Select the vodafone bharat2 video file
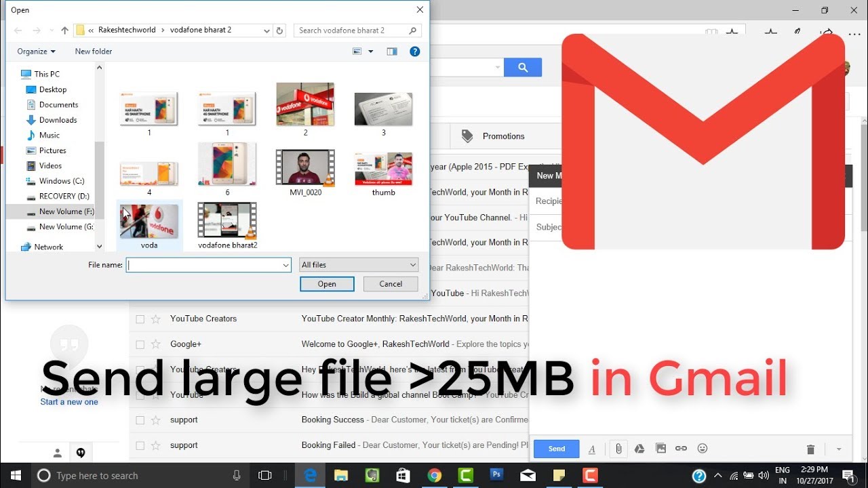Image resolution: width=868 pixels, height=488 pixels. (x=227, y=225)
